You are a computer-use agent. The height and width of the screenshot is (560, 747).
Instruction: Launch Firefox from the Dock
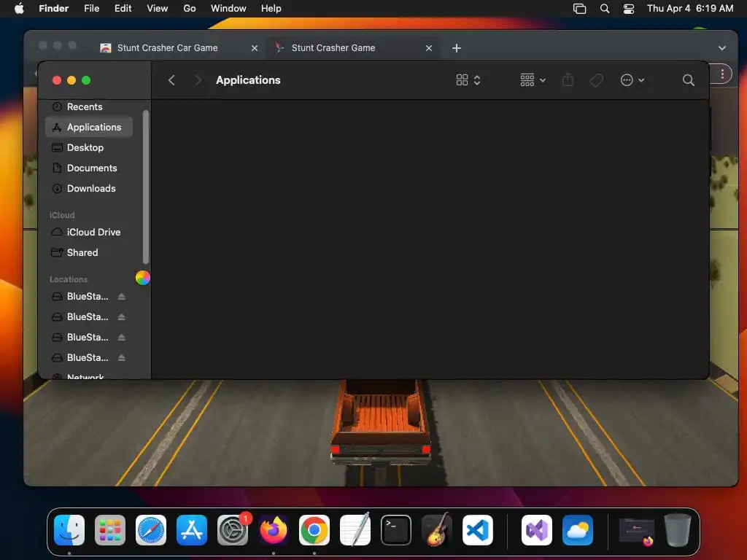pyautogui.click(x=274, y=530)
